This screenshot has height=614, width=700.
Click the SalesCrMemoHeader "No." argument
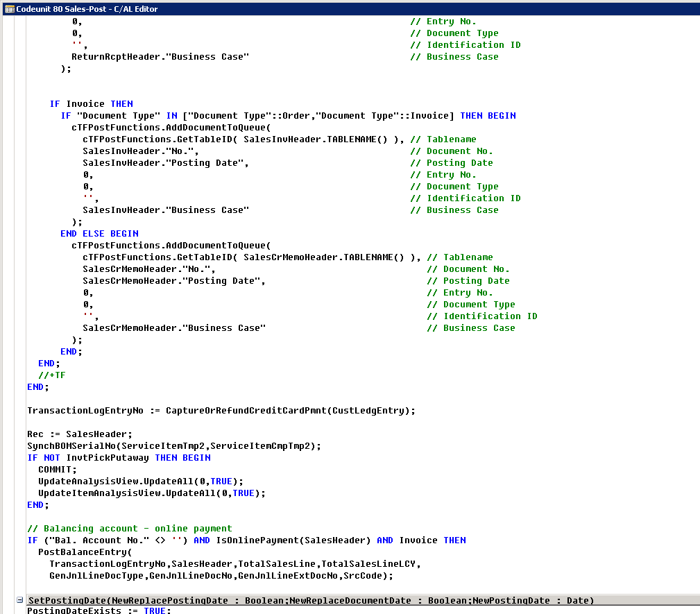pos(148,269)
